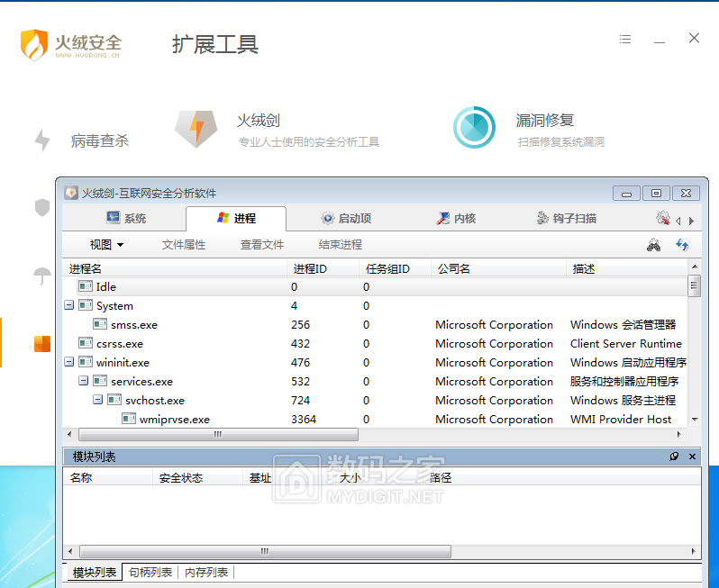Screen dimensions: 719x588
Task: Click the svchost.exe process ID 724
Action: pyautogui.click(x=300, y=400)
